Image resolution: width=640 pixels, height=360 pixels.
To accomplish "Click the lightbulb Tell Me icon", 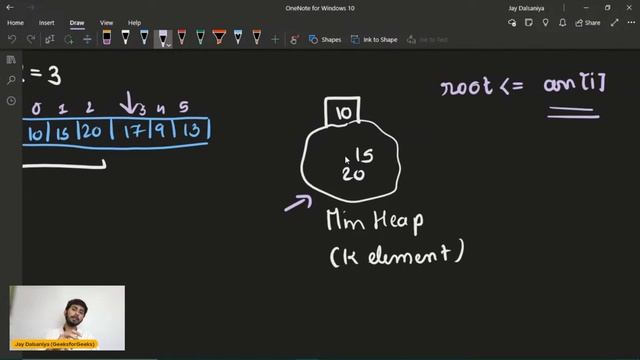I will click(x=546, y=23).
